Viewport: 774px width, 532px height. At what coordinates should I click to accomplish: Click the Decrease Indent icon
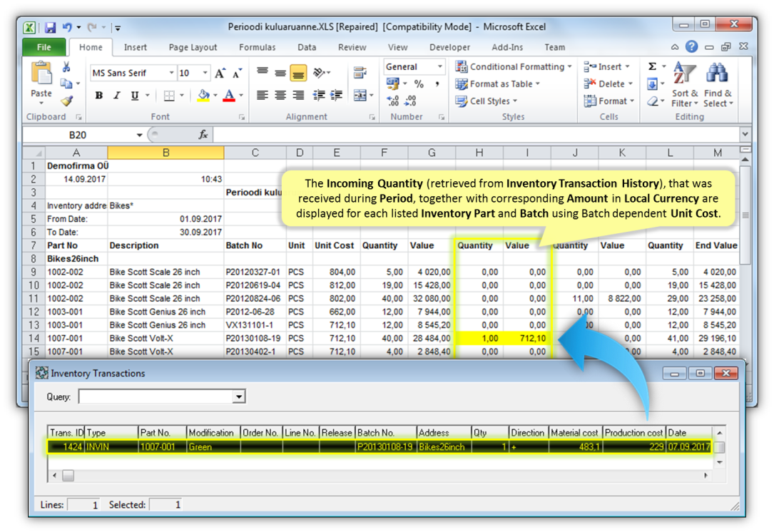(x=319, y=96)
